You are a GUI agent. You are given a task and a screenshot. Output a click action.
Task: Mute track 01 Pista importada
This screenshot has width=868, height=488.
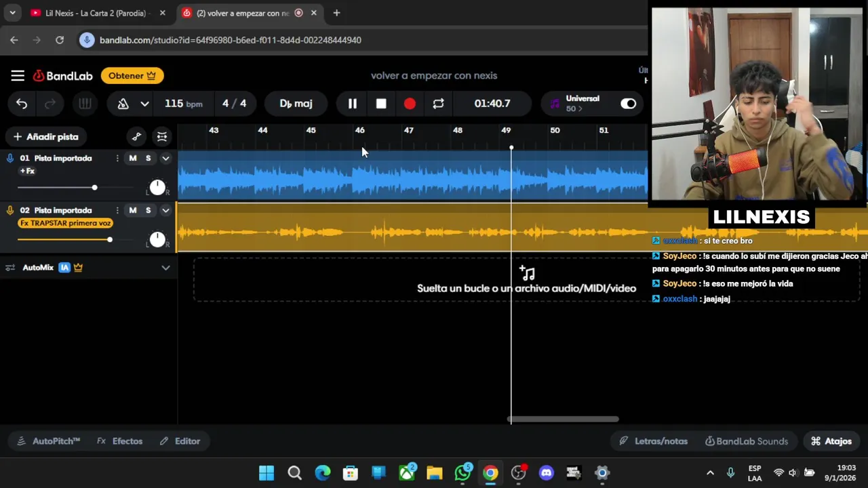pos(133,158)
